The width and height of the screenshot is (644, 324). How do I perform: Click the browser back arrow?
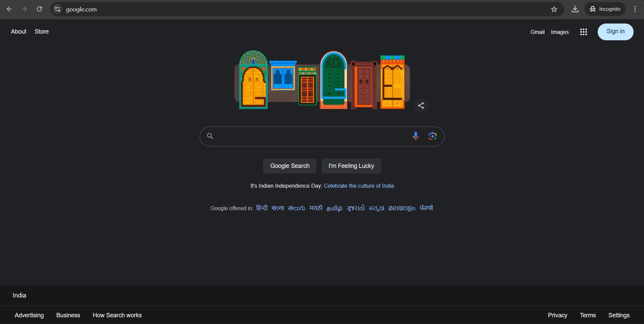pyautogui.click(x=9, y=9)
